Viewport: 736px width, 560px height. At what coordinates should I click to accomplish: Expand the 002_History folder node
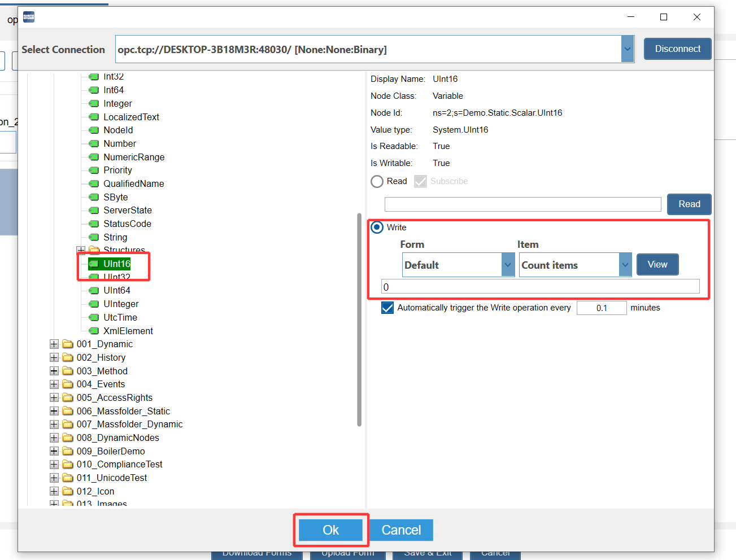[x=54, y=358]
